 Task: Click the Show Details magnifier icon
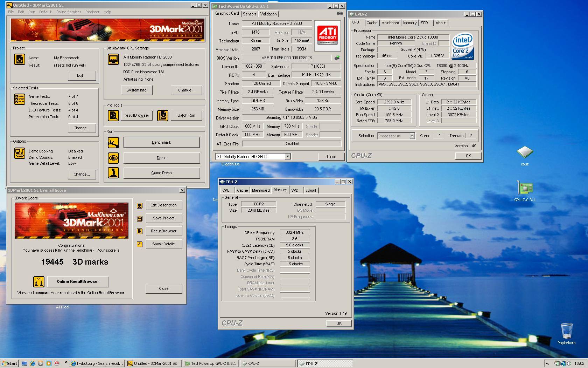(x=140, y=244)
